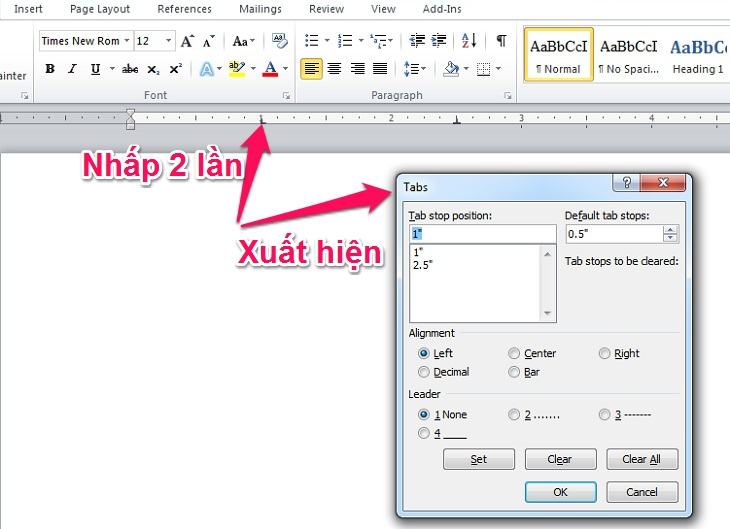
Task: Show paragraph marks with pilcrow icon
Action: click(501, 41)
